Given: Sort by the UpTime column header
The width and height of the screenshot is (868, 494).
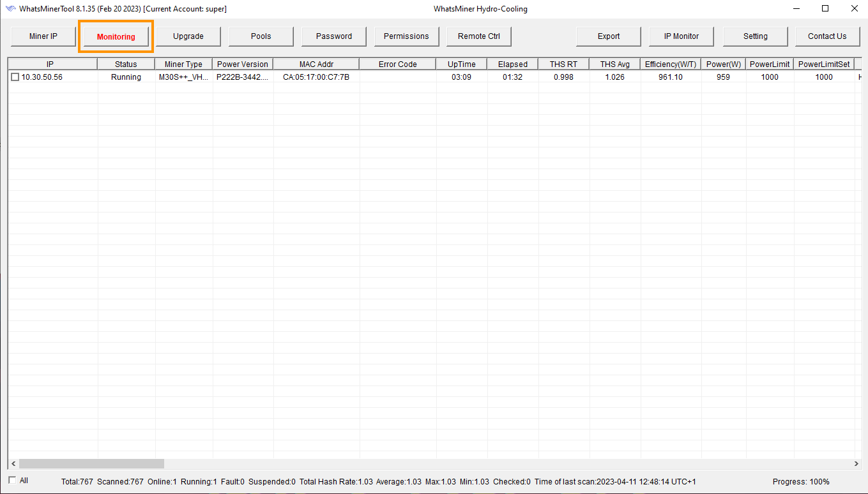Looking at the screenshot, I should pyautogui.click(x=461, y=64).
